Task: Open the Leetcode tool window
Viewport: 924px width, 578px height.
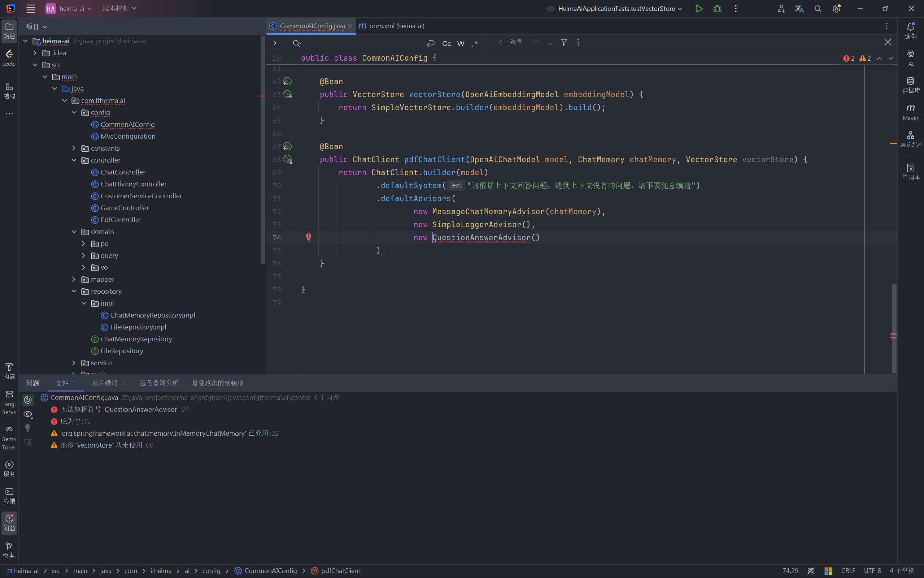Action: 9,58
